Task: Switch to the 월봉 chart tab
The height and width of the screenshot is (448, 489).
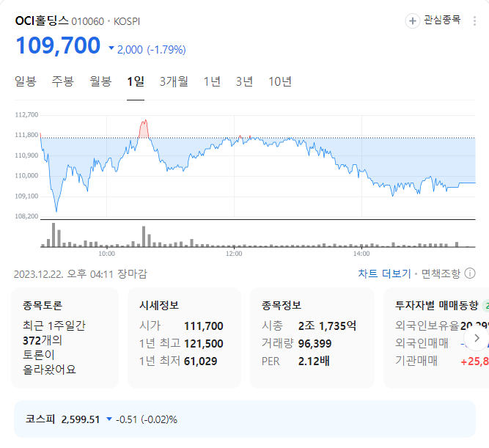Action: (x=100, y=81)
